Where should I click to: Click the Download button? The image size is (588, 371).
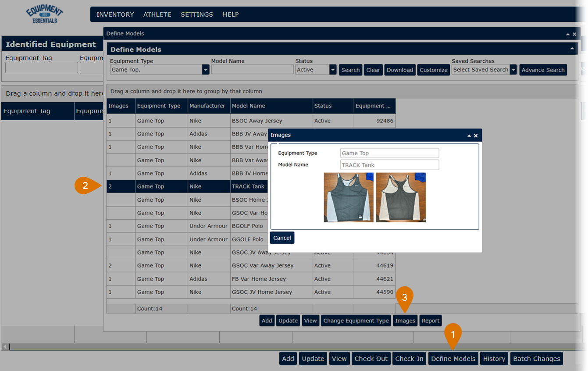tap(399, 70)
